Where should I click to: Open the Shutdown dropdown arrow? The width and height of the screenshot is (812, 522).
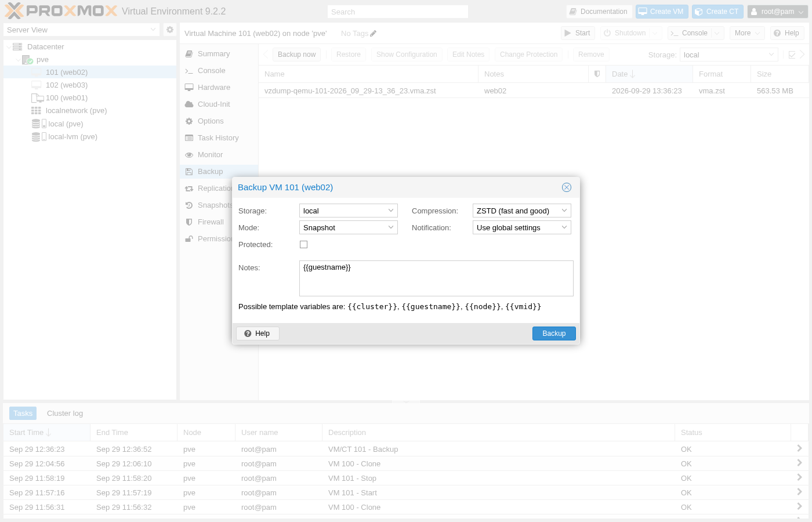[655, 33]
